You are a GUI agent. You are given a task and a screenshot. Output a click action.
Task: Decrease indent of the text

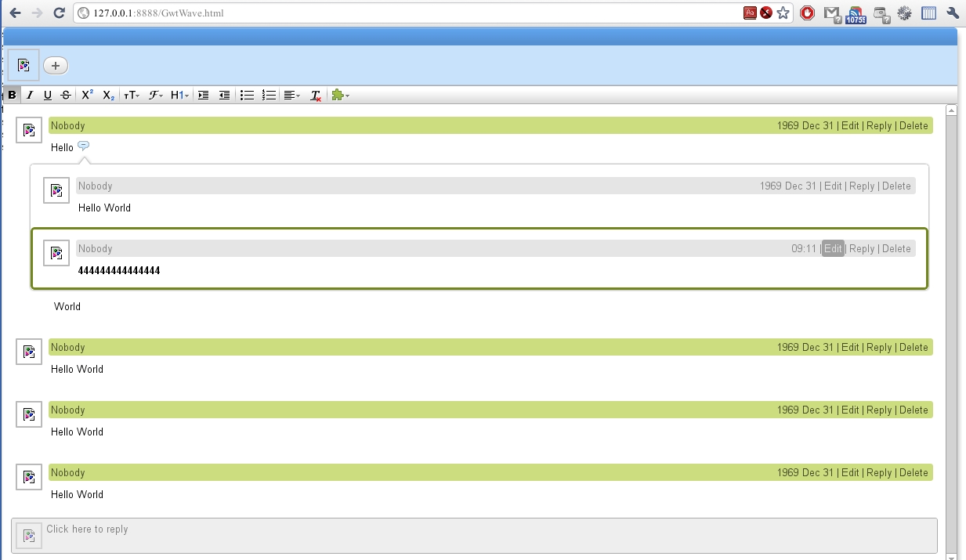click(x=224, y=95)
